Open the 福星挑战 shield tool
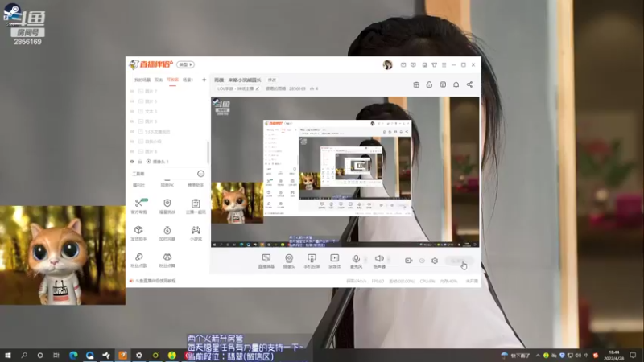The height and width of the screenshot is (362, 644). point(167,206)
